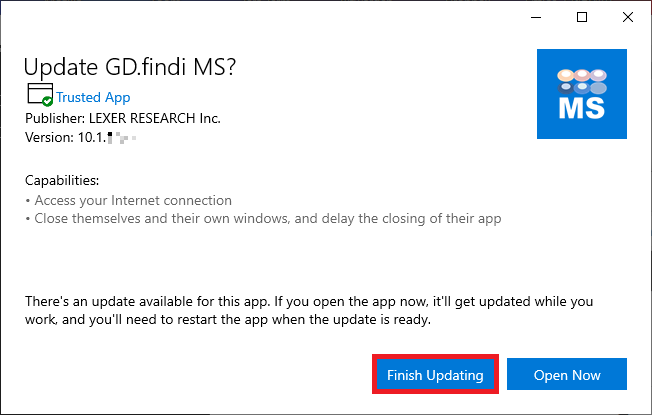
Task: Click the trusted app window icon
Action: (x=39, y=95)
